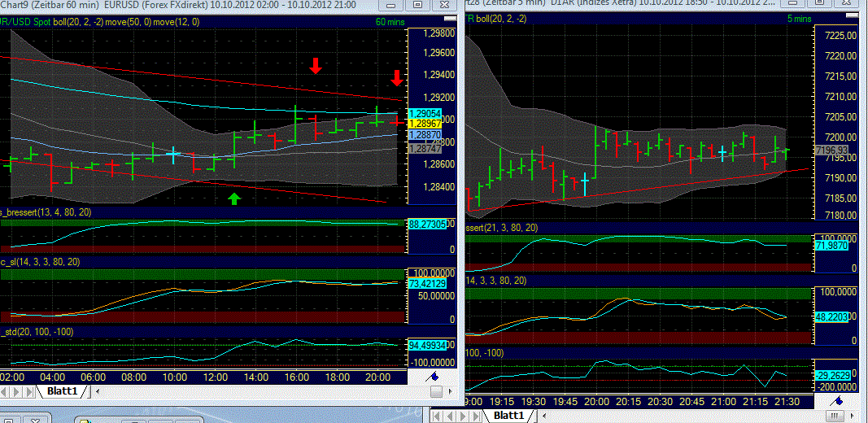Jump to first sheet in DAX chart window
The width and height of the screenshot is (868, 423).
click(436, 416)
